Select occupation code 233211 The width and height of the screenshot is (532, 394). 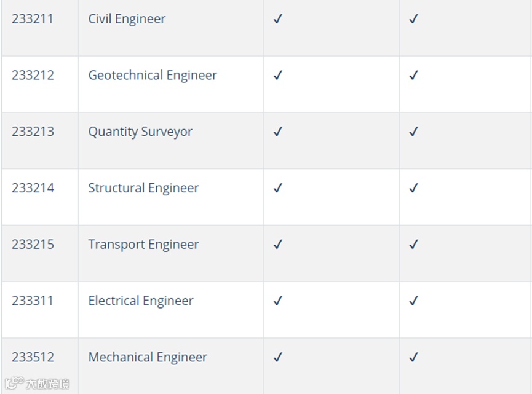coord(33,18)
